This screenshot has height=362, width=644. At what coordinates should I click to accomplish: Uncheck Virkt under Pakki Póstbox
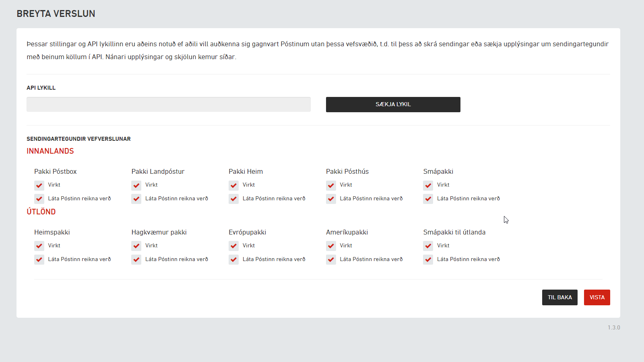click(x=39, y=185)
